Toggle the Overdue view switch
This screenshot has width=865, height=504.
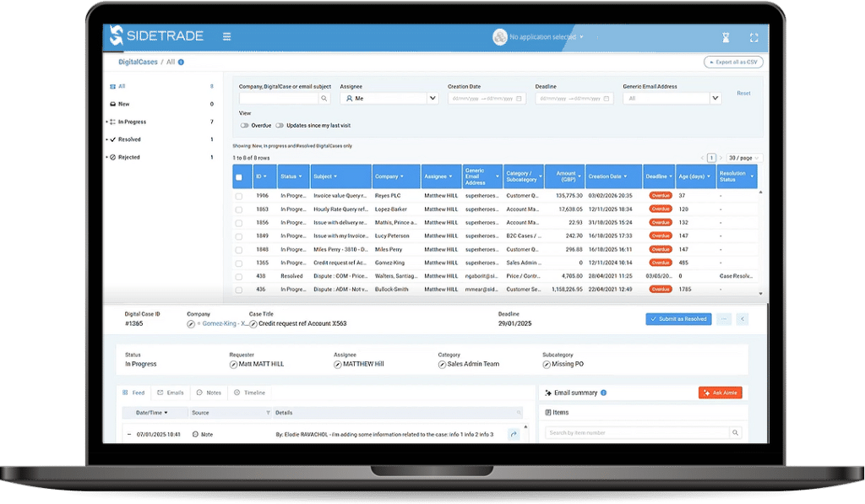pos(245,125)
